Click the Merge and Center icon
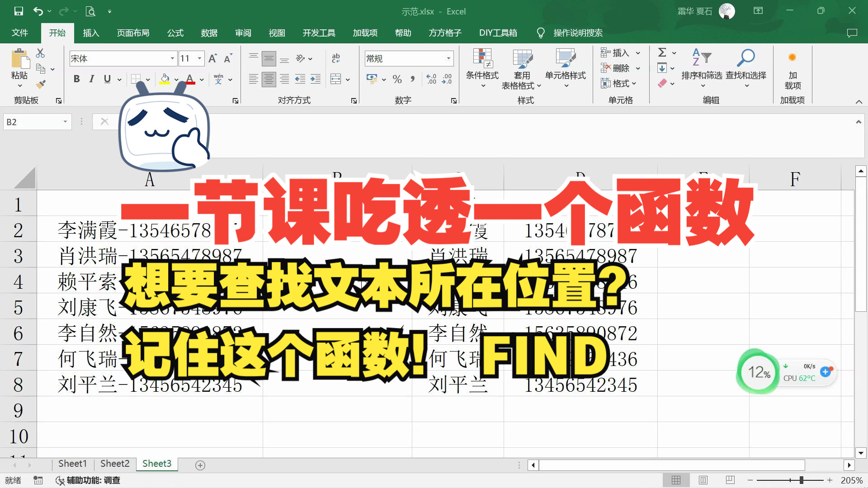 [336, 79]
